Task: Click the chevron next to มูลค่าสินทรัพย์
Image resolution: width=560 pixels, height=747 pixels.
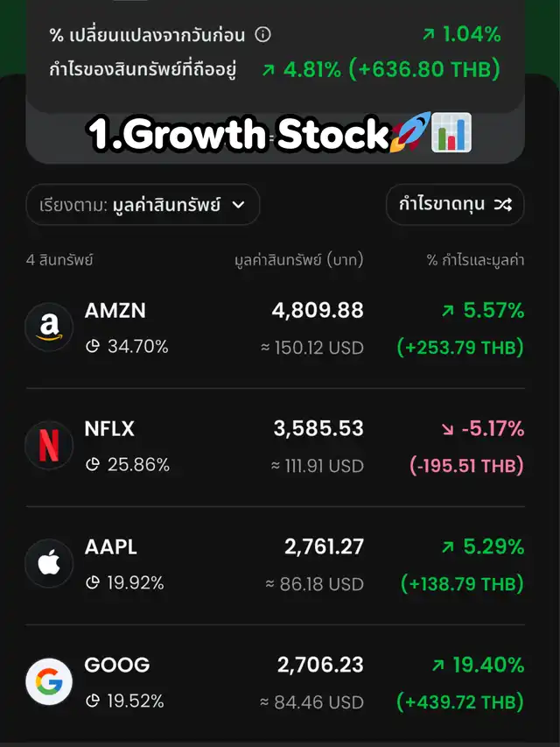Action: (x=239, y=205)
